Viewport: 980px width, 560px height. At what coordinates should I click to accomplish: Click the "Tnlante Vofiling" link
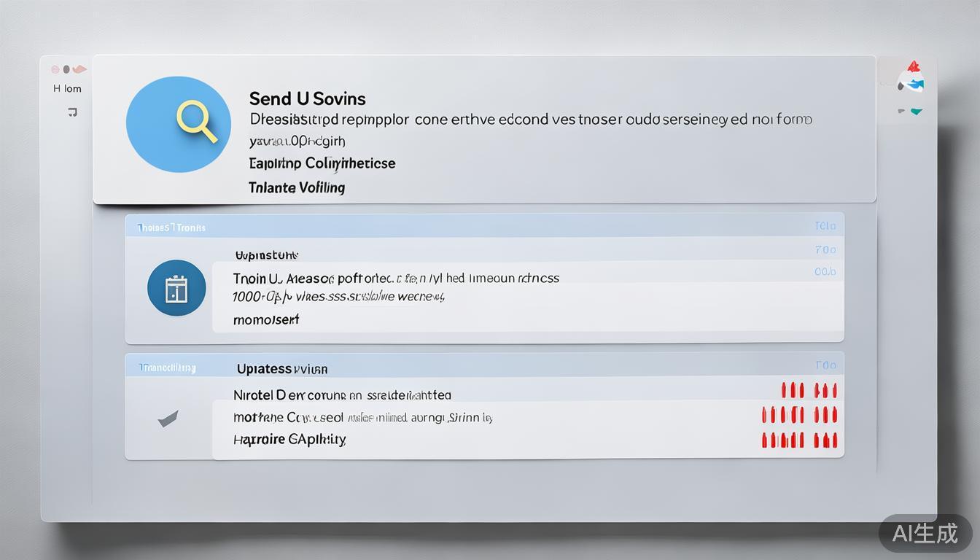tap(296, 187)
